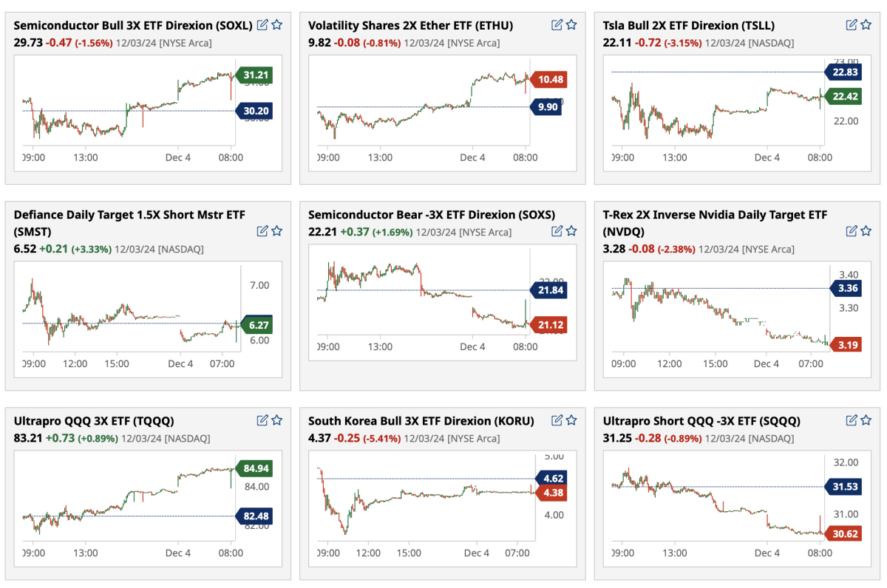Image resolution: width=887 pixels, height=588 pixels.
Task: Click the KORU chart's 4.62 previous close marker
Action: click(x=548, y=479)
